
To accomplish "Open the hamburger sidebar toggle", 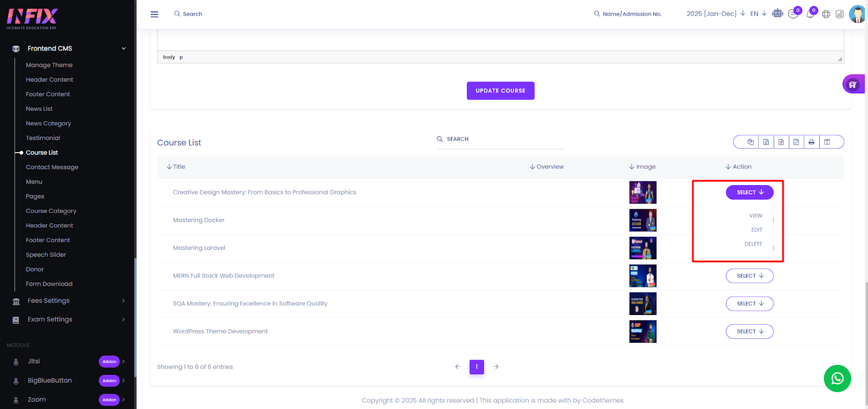I will (155, 14).
